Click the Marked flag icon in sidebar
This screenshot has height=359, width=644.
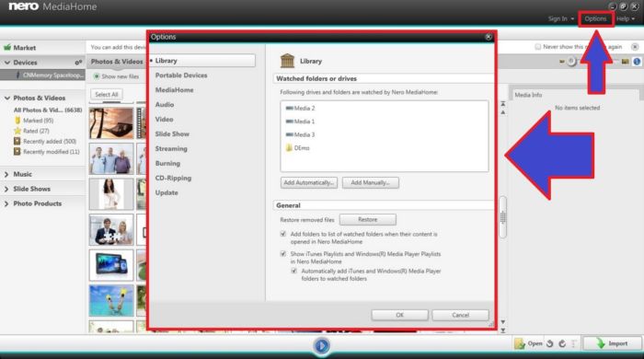pos(17,120)
